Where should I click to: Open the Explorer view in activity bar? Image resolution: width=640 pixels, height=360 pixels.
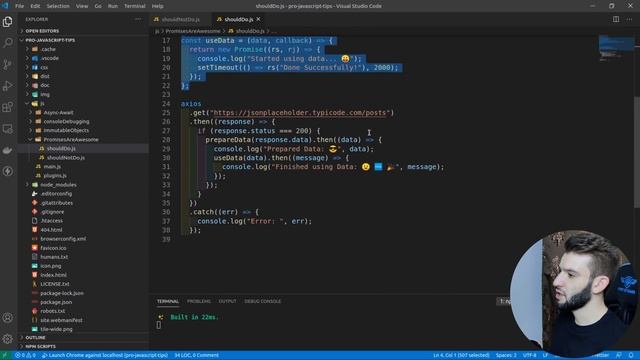pyautogui.click(x=8, y=22)
